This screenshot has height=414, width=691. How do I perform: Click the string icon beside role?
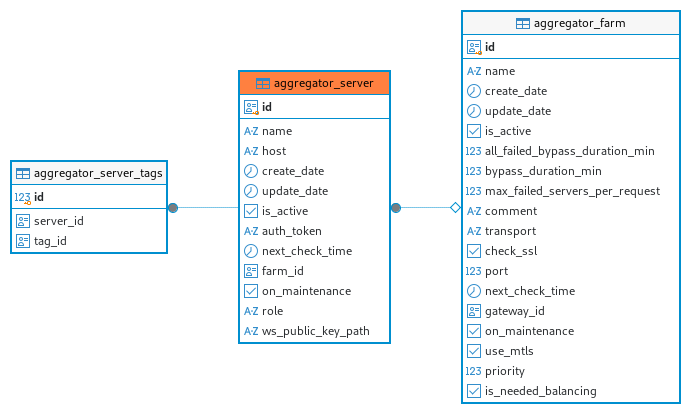click(x=251, y=311)
